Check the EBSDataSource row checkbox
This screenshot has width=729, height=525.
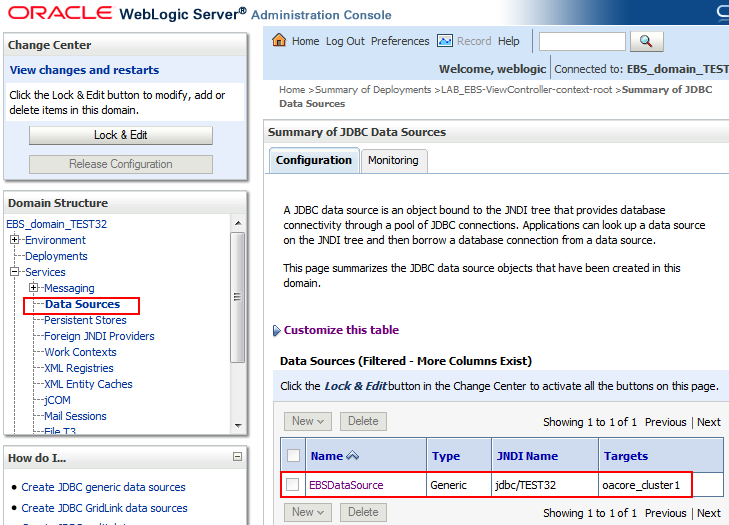pyautogui.click(x=292, y=485)
